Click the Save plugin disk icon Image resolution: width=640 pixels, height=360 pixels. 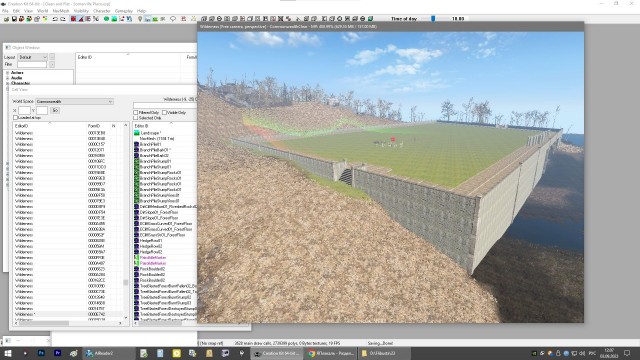point(14,19)
